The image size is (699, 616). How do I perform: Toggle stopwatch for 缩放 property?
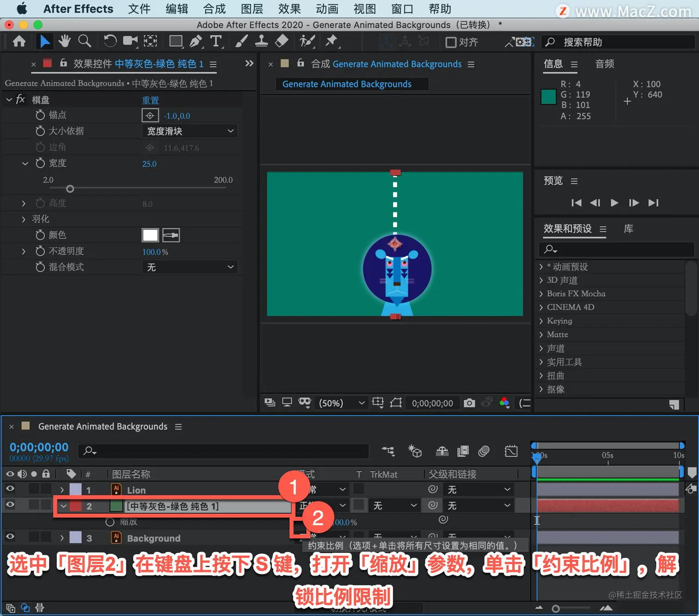point(110,522)
